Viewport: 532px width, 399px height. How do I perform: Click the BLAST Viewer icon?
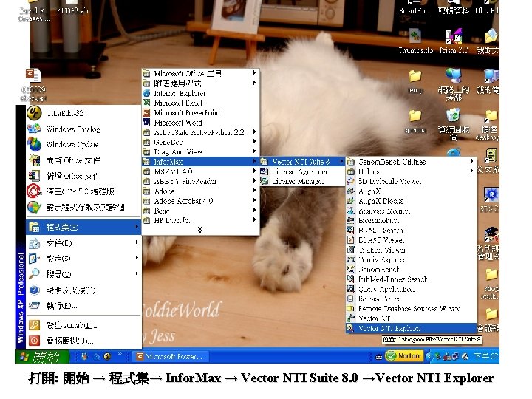[350, 240]
